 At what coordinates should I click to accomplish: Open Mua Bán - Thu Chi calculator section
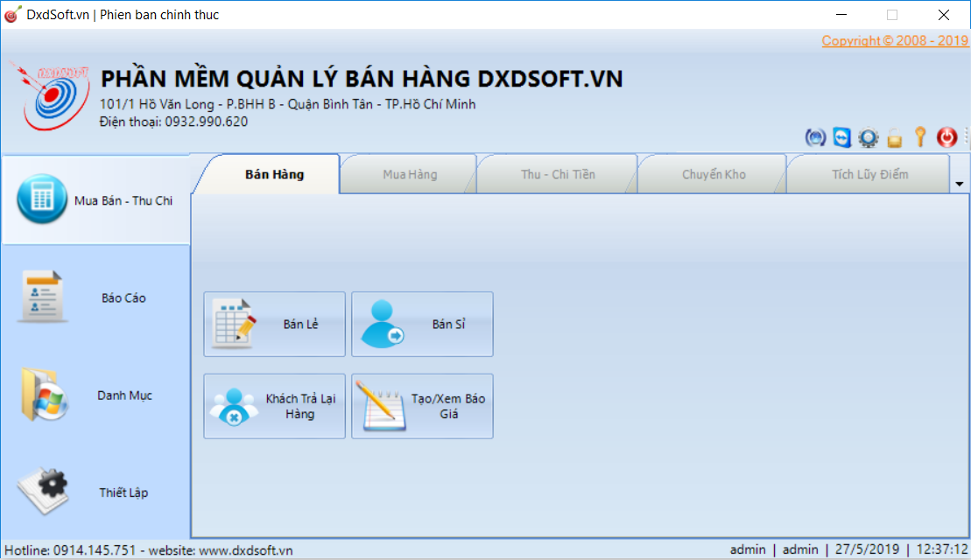(x=95, y=199)
